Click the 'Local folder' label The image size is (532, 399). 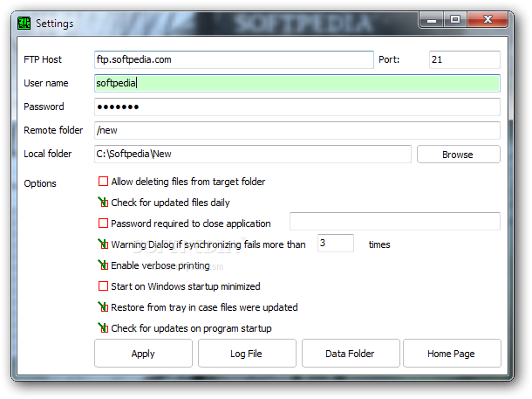click(48, 154)
